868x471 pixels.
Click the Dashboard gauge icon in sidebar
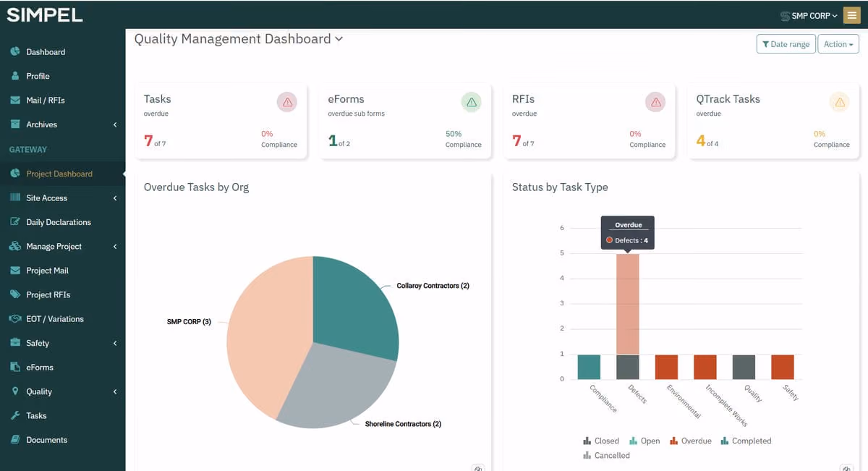pyautogui.click(x=15, y=52)
